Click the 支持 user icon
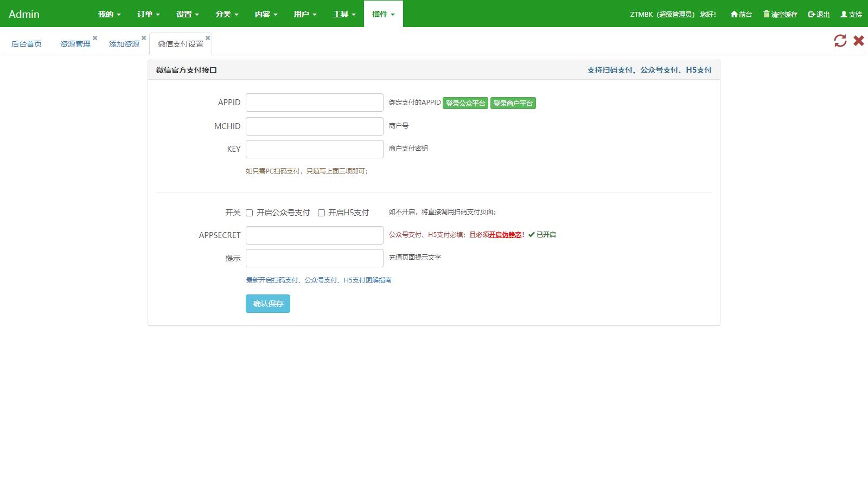 pos(844,15)
